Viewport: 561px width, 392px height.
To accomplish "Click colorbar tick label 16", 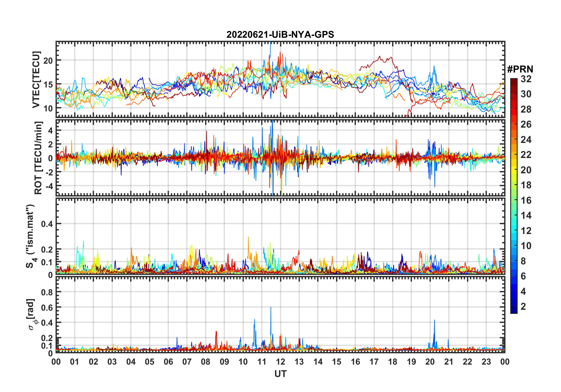I will (x=526, y=200).
